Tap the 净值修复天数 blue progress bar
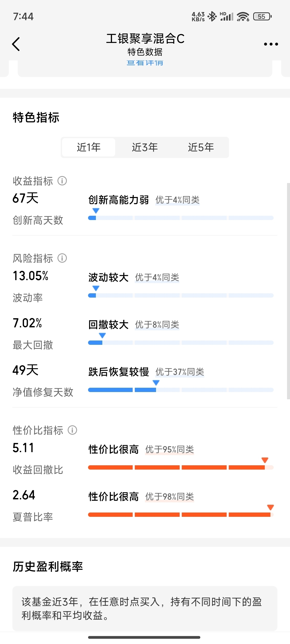This screenshot has height=644, width=290. [181, 390]
